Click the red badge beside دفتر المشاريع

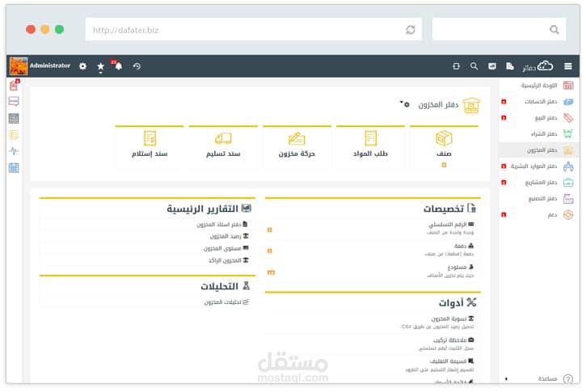tap(504, 183)
